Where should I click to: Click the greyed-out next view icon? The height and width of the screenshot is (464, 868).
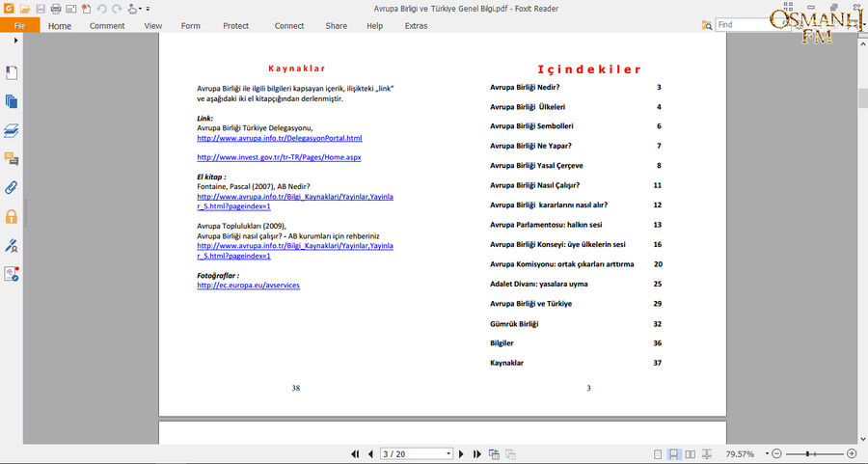point(510,454)
